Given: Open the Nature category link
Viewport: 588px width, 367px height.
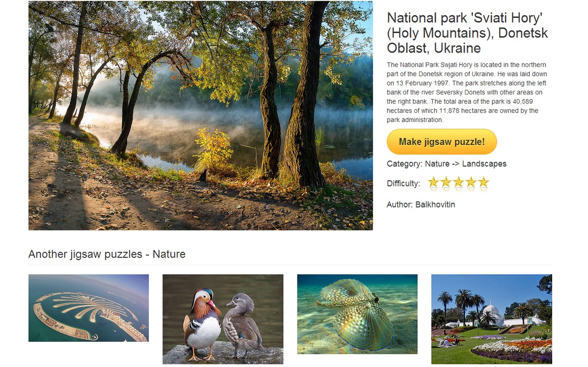Looking at the screenshot, I should coord(437,164).
